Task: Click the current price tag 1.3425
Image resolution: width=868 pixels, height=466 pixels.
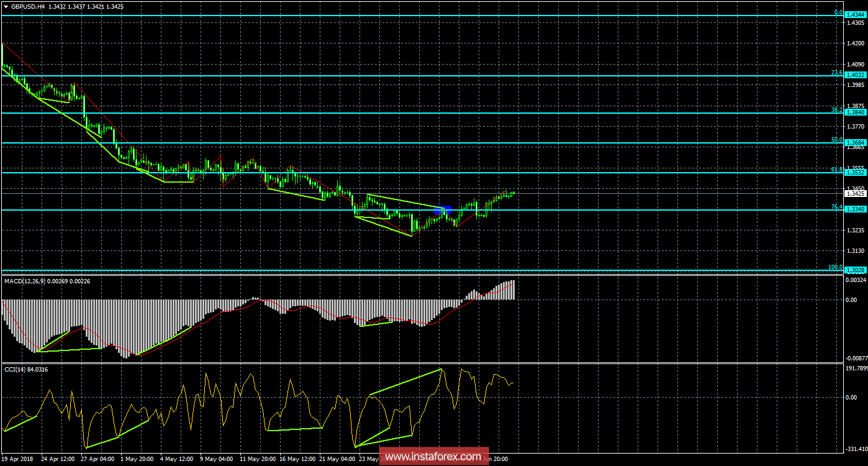Action: pyautogui.click(x=855, y=193)
